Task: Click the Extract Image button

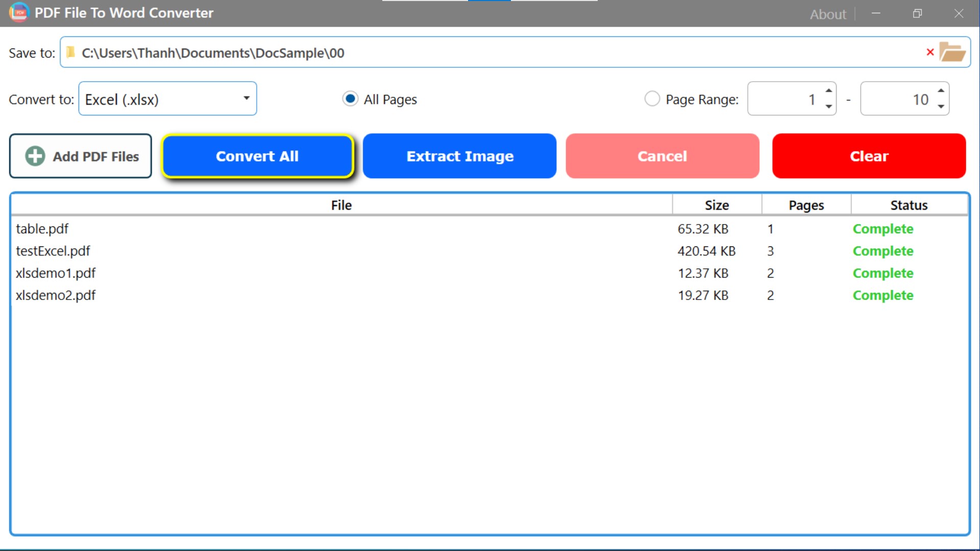Action: click(x=459, y=156)
